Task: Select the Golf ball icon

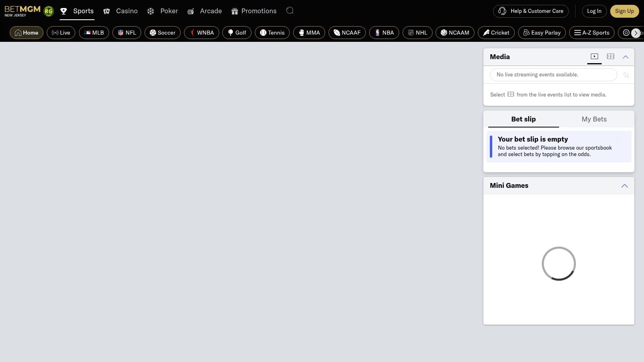Action: [x=230, y=33]
